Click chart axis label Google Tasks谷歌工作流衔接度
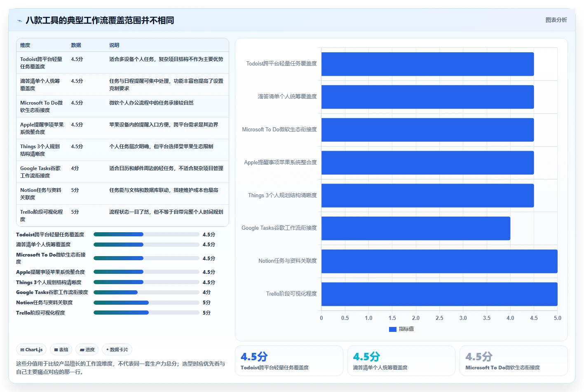The height and width of the screenshot is (392, 584). [x=279, y=228]
